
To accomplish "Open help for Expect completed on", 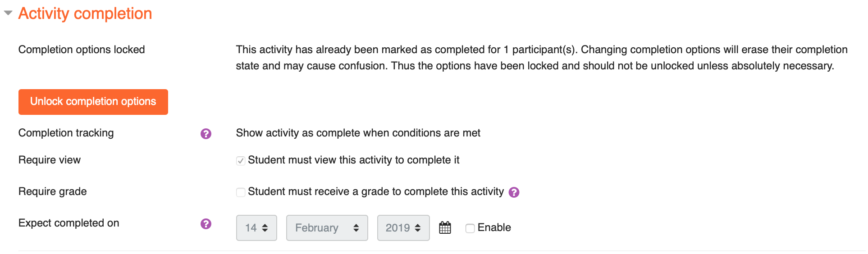I will (x=206, y=224).
